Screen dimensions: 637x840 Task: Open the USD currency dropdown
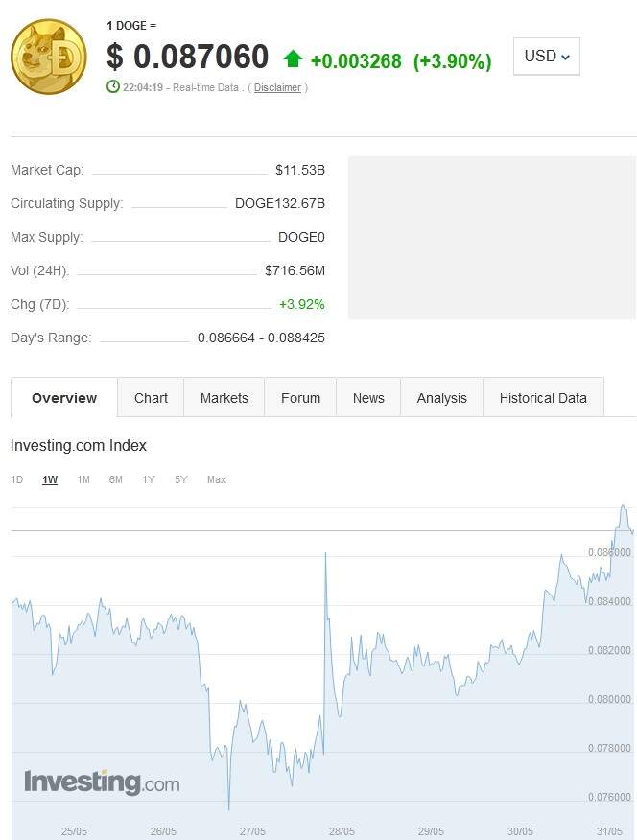coord(547,57)
